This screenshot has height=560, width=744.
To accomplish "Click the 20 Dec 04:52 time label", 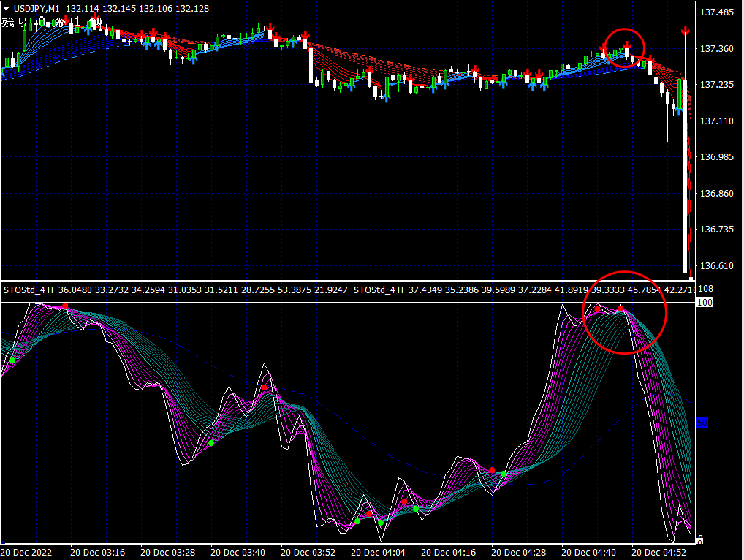I will coord(658,553).
